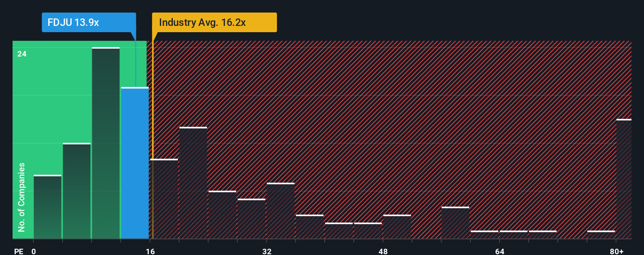
Task: Click the bar starting at PE 48
Action: pos(397,227)
